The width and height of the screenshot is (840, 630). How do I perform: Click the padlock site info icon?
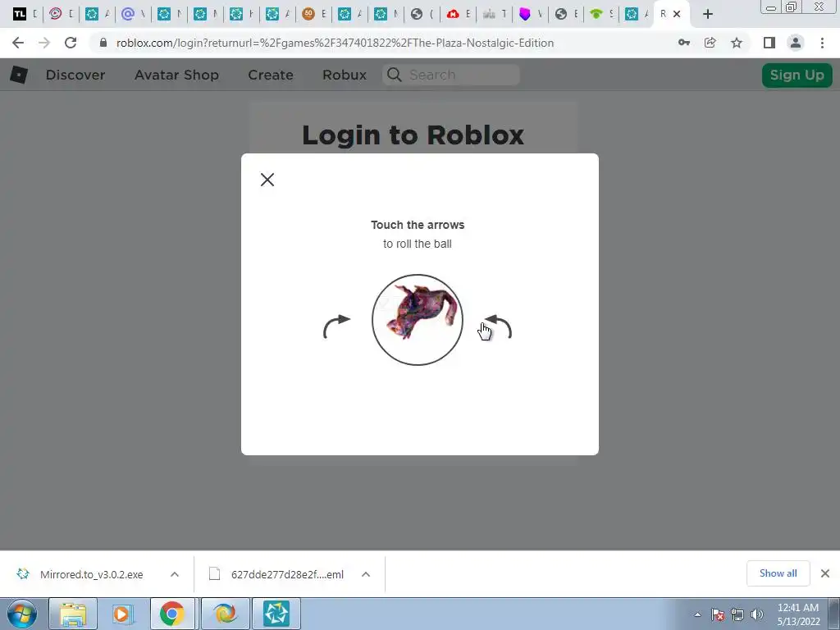(x=103, y=43)
